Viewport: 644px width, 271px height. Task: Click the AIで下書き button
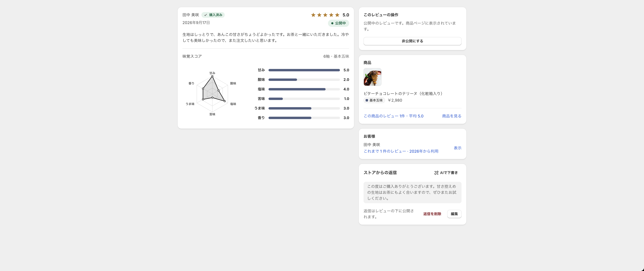click(x=446, y=173)
